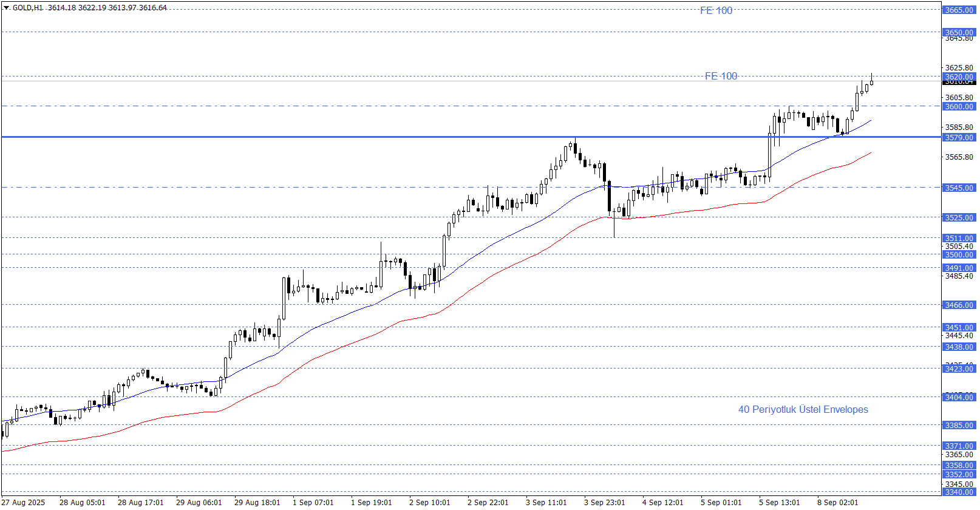Click the 3358.00 price level tag
Viewport: 980px width, 510px height.
click(x=959, y=465)
